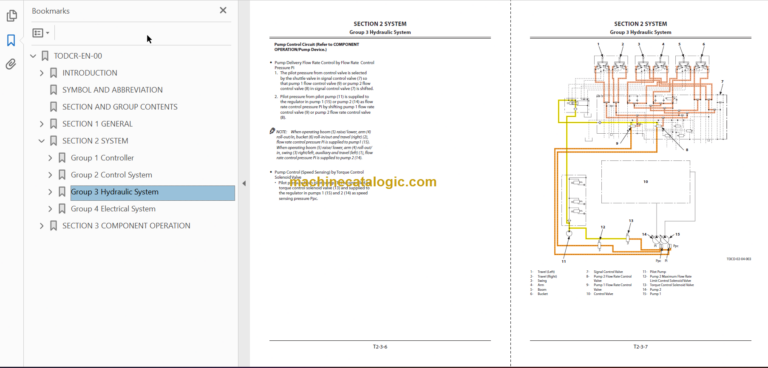Viewport: 768px width, 368px height.
Task: Collapse the SECTION 2 SYSTEM bookmark
Action: point(42,141)
